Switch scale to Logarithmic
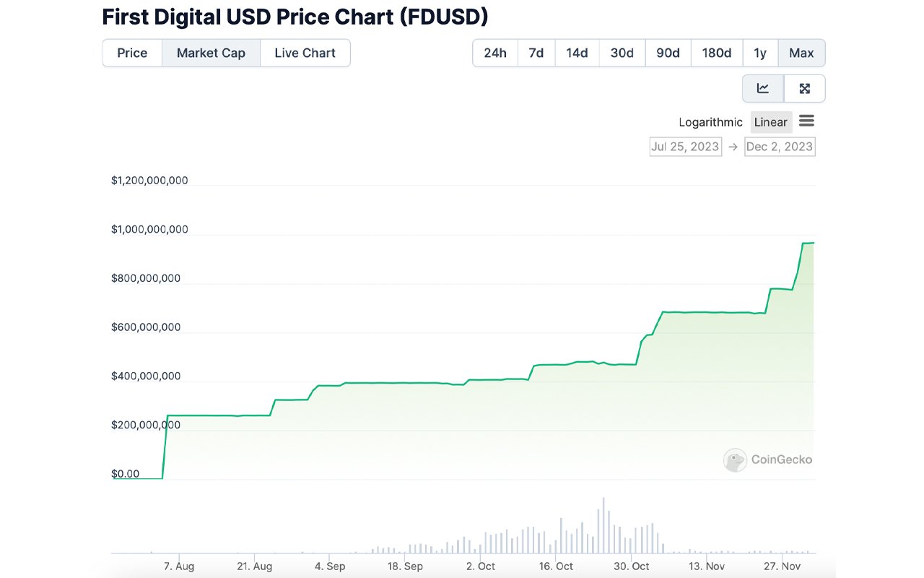Viewport: 924px width, 578px height. (x=710, y=122)
